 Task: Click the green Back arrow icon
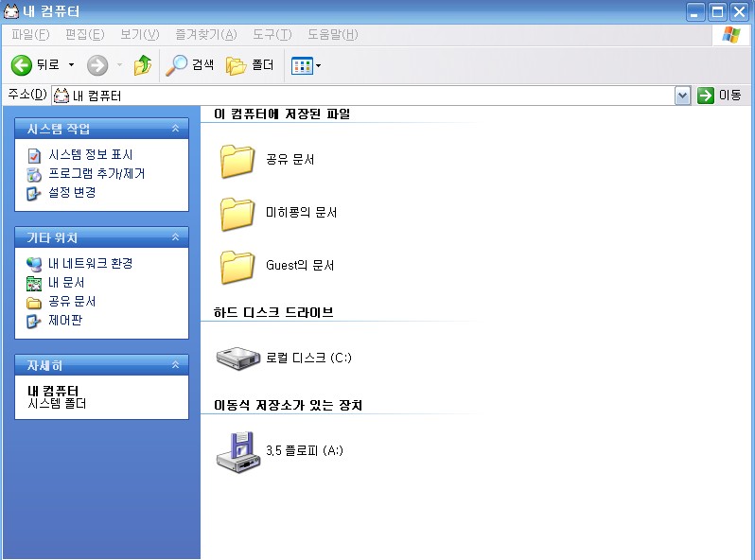pyautogui.click(x=22, y=65)
